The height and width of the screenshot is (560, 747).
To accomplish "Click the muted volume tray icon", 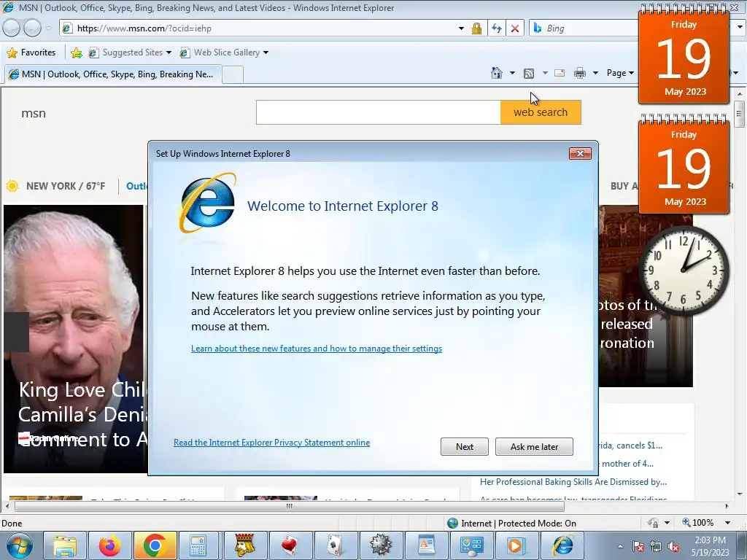I will point(673,547).
